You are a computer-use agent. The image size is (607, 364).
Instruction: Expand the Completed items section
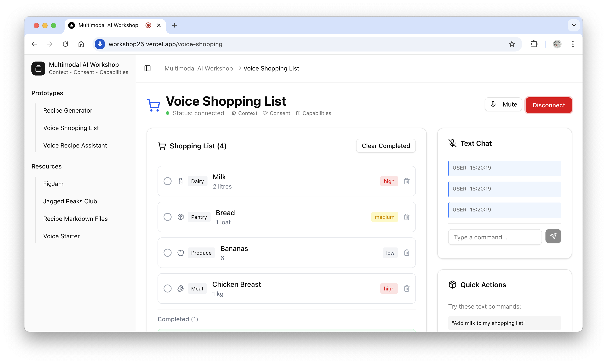[178, 319]
